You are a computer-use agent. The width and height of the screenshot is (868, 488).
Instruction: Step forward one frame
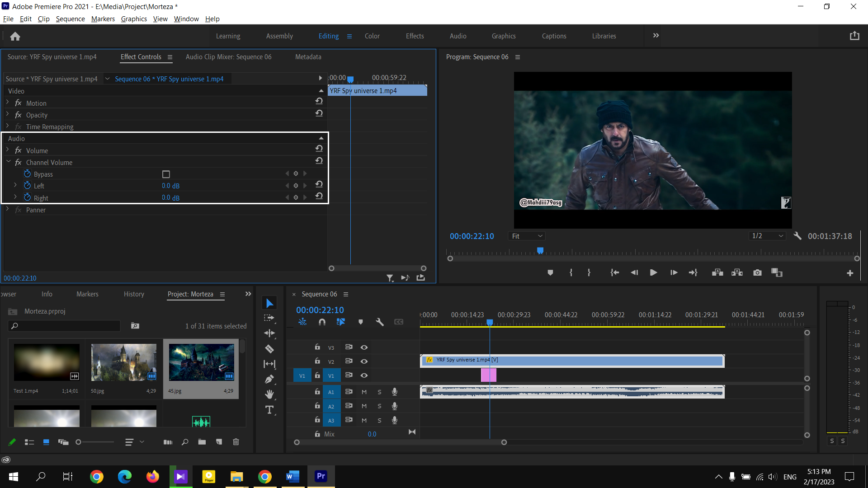[x=674, y=272]
